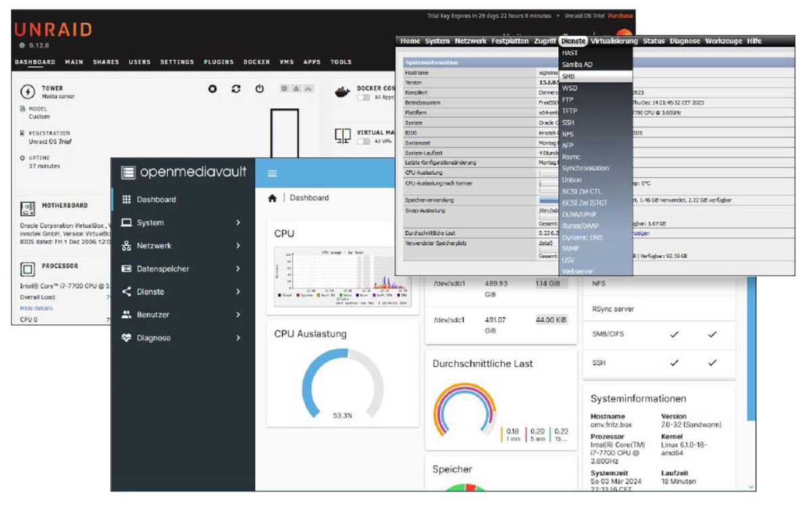Click the Tower lightning bolt icon in Unraid
The height and width of the screenshot is (507, 812).
click(x=28, y=92)
